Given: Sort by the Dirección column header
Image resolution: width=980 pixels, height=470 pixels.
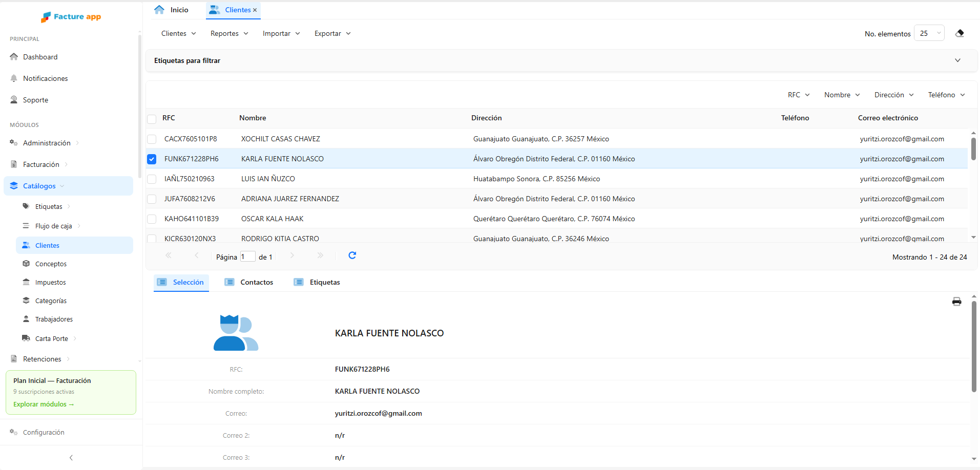Looking at the screenshot, I should pos(487,118).
